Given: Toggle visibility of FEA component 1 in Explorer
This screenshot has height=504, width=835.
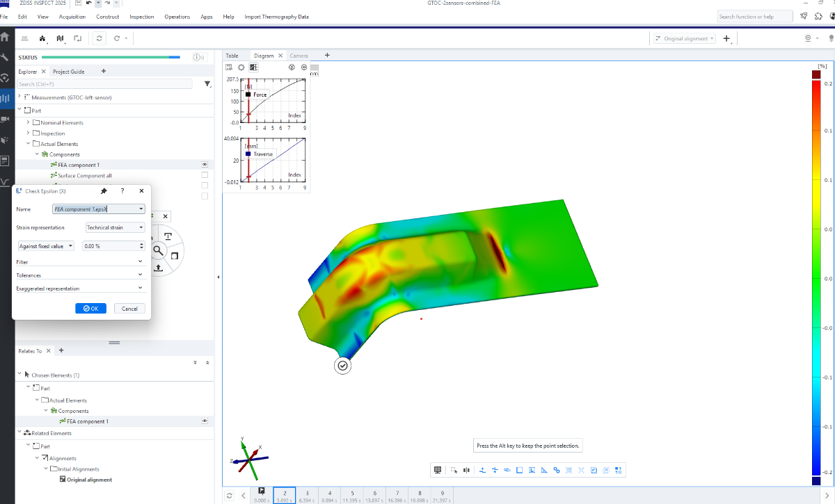Looking at the screenshot, I should click(205, 165).
